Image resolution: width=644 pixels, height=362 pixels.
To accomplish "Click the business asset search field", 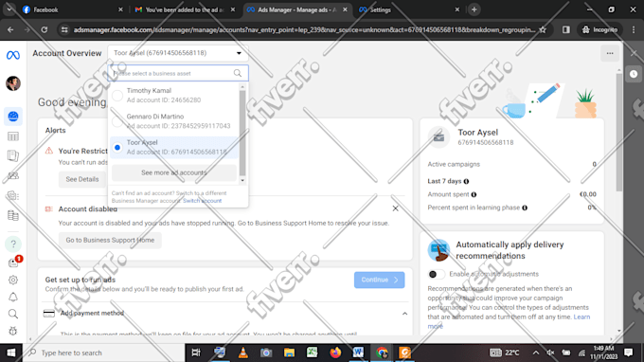I will (x=178, y=73).
